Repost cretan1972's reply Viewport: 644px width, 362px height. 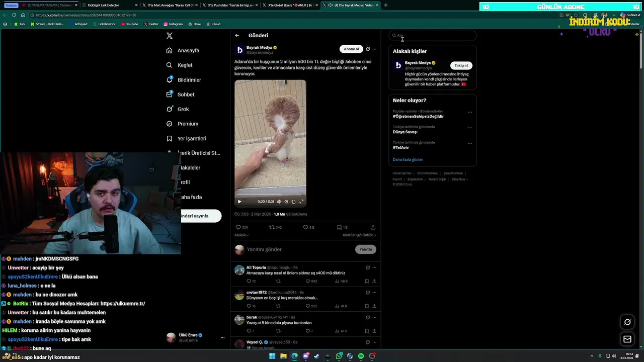(278, 306)
